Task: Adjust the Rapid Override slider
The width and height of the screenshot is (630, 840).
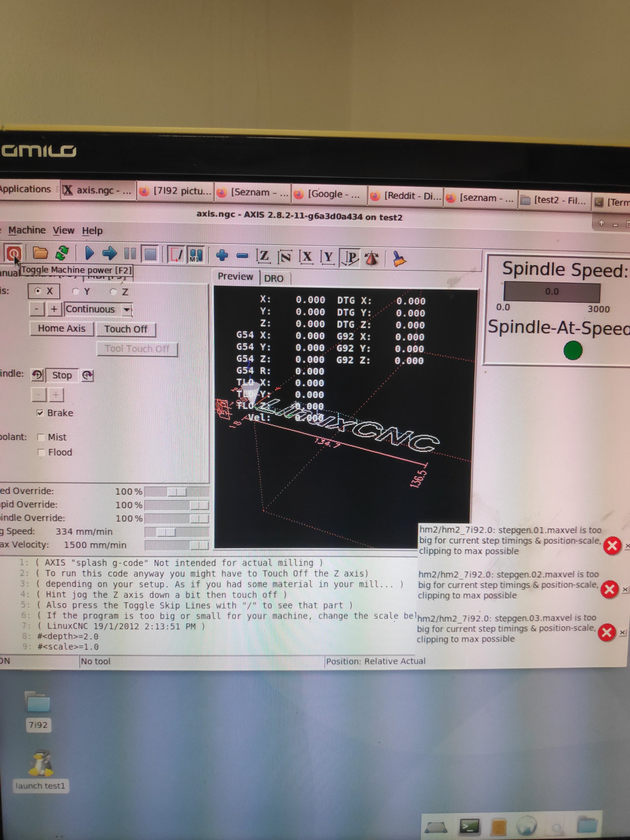Action: (177, 505)
